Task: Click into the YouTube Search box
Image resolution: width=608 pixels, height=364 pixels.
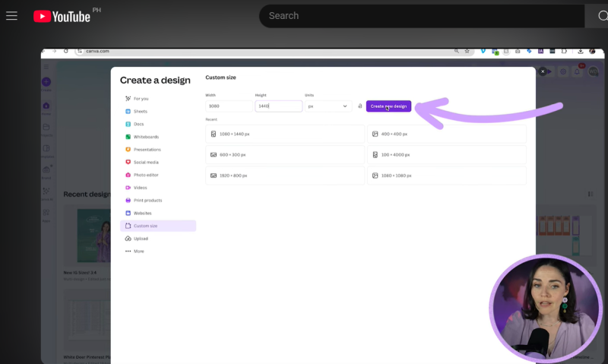Action: click(x=422, y=16)
